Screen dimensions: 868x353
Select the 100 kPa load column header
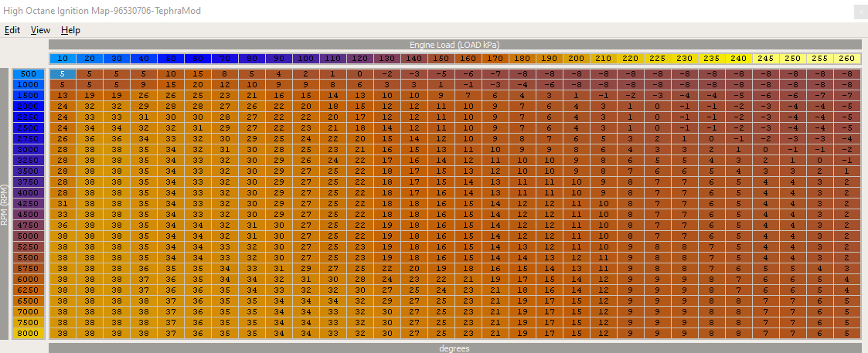[x=306, y=59]
